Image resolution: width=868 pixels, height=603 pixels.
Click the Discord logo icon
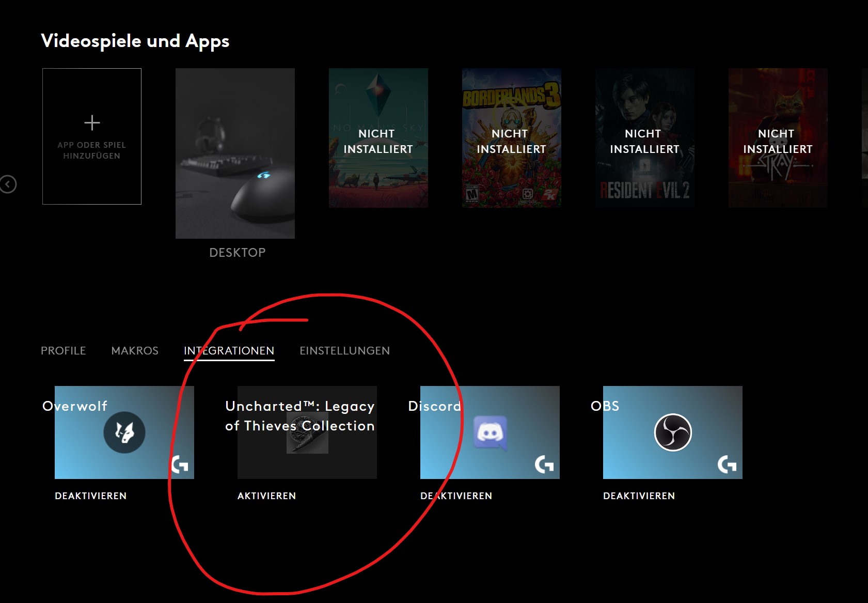(490, 432)
